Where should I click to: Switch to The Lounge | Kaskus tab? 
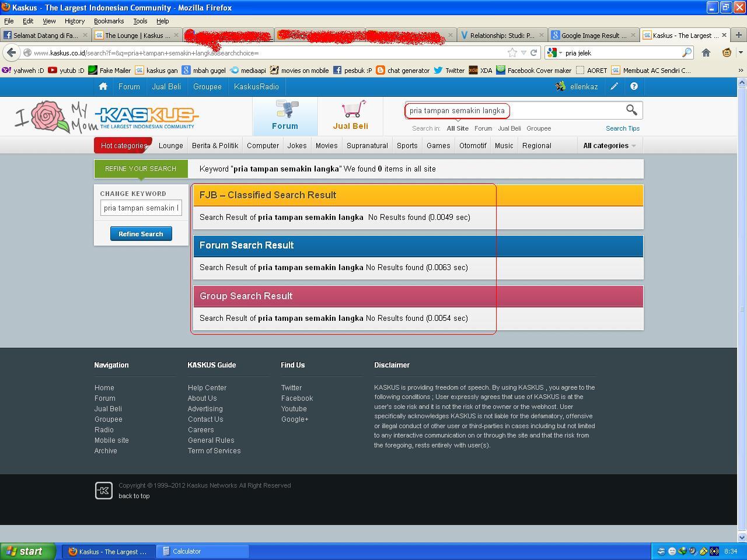coord(137,35)
